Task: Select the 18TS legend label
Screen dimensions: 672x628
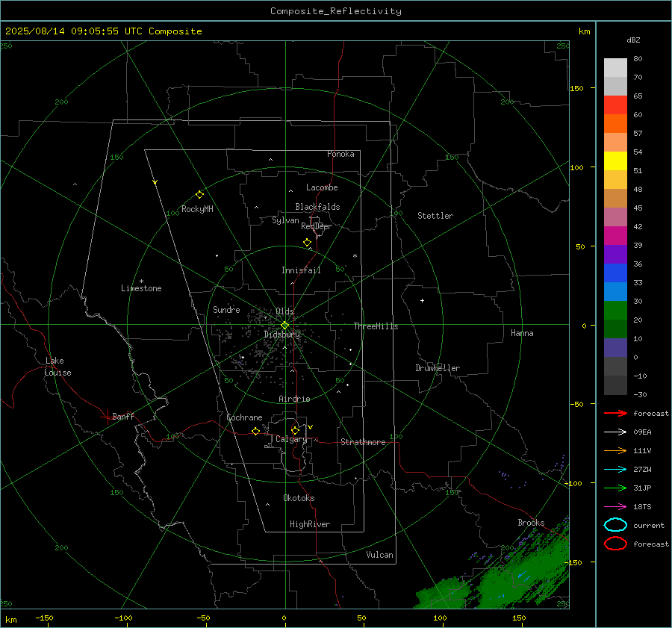Action: click(x=642, y=507)
